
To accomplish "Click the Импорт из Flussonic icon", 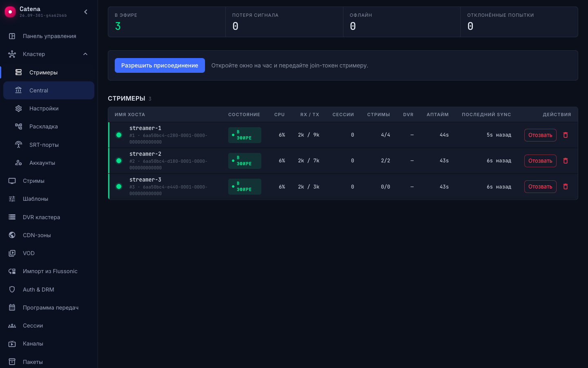I will (x=12, y=271).
